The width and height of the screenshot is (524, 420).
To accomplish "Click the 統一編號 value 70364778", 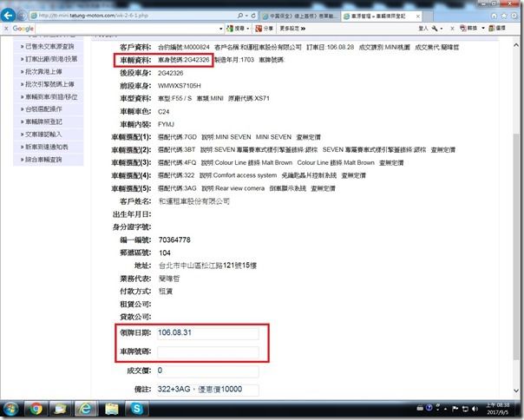I will (x=174, y=240).
